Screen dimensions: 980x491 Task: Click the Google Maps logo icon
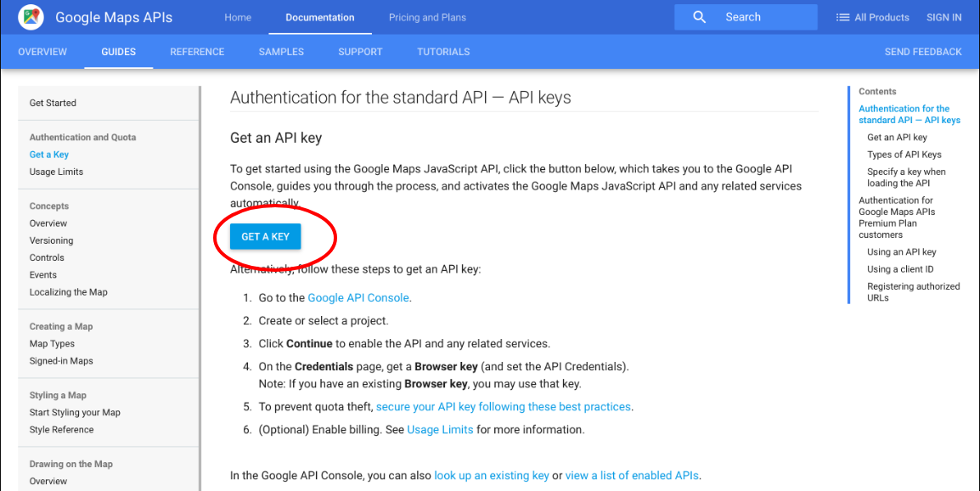tap(31, 17)
